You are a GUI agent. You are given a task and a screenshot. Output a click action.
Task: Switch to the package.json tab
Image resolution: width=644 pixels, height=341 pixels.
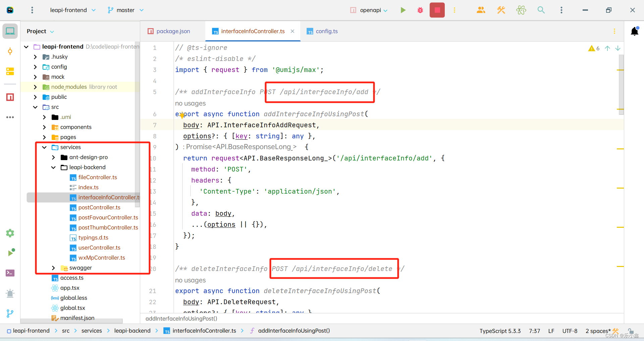173,31
